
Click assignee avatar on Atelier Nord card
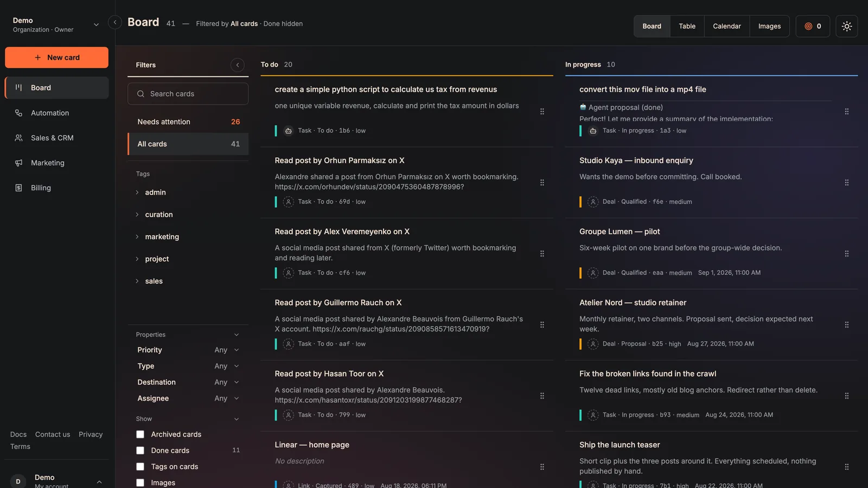coord(593,344)
